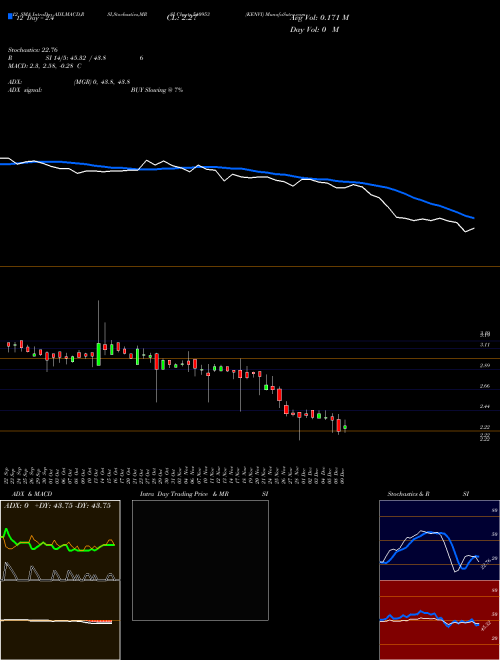The width and height of the screenshot is (500, 660).
Task: Click the 'Stochastics & R' panel title
Action: (x=408, y=494)
